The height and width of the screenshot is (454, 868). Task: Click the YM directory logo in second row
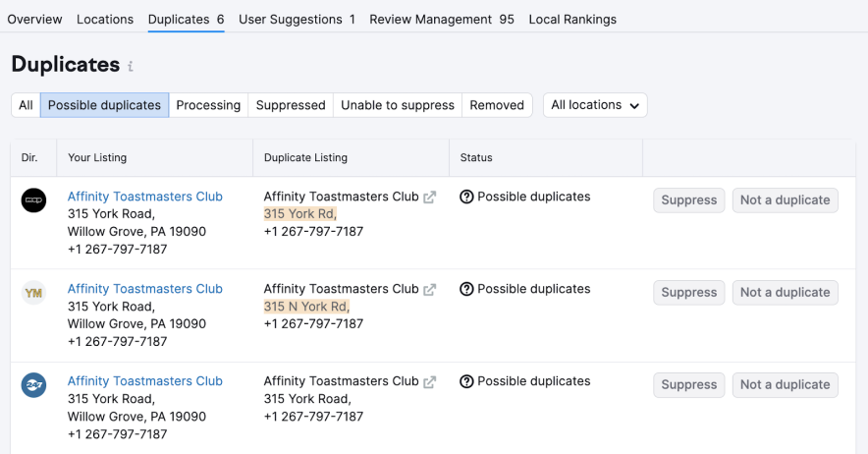33,293
